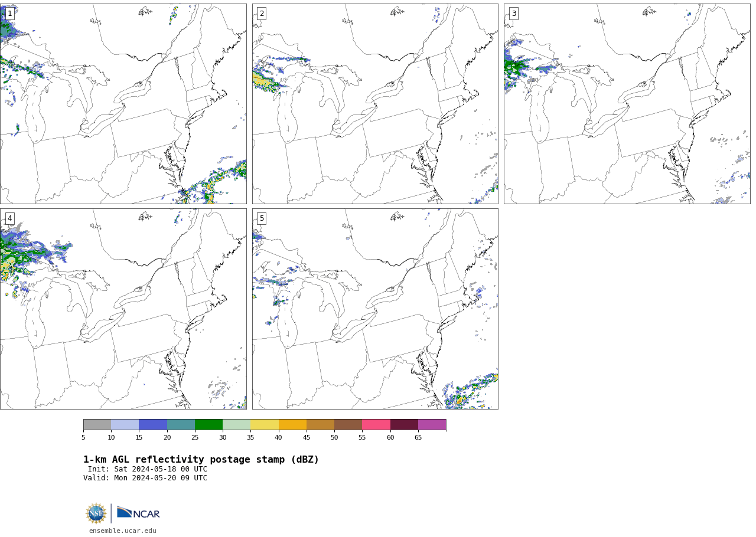Click the panel number 1 label

[9, 14]
